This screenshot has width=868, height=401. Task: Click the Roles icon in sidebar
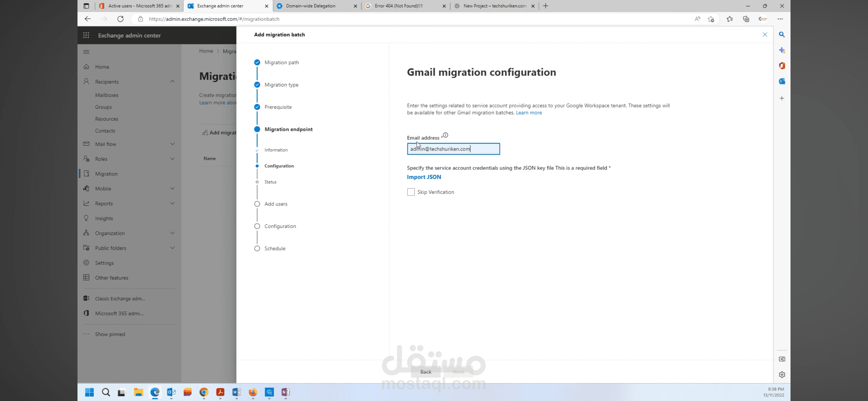[86, 159]
